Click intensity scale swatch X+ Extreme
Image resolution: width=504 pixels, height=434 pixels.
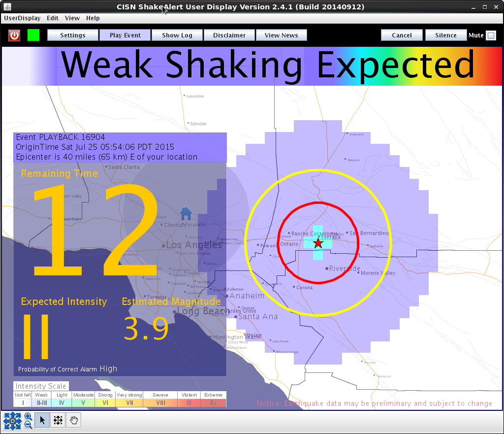click(213, 403)
